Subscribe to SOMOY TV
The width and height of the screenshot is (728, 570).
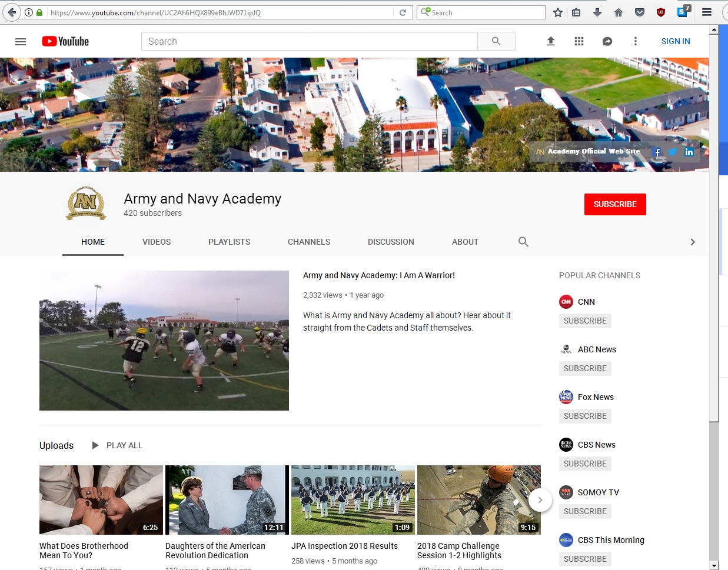[585, 511]
